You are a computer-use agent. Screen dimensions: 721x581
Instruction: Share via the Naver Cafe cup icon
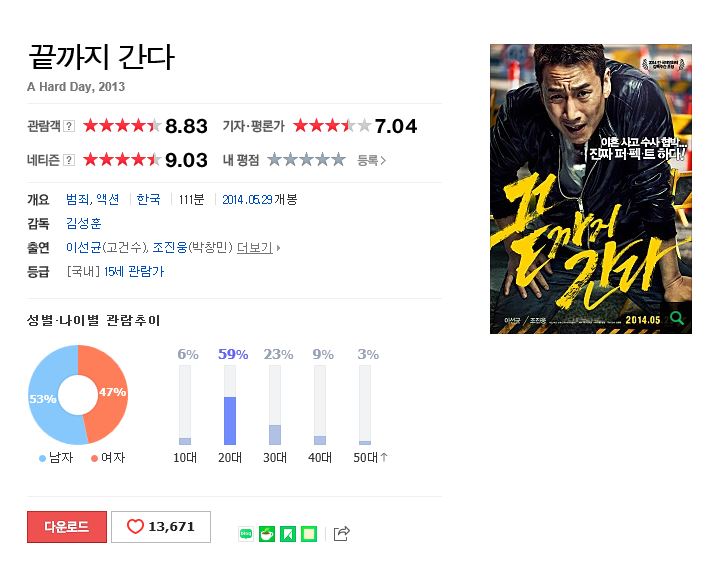point(267,534)
